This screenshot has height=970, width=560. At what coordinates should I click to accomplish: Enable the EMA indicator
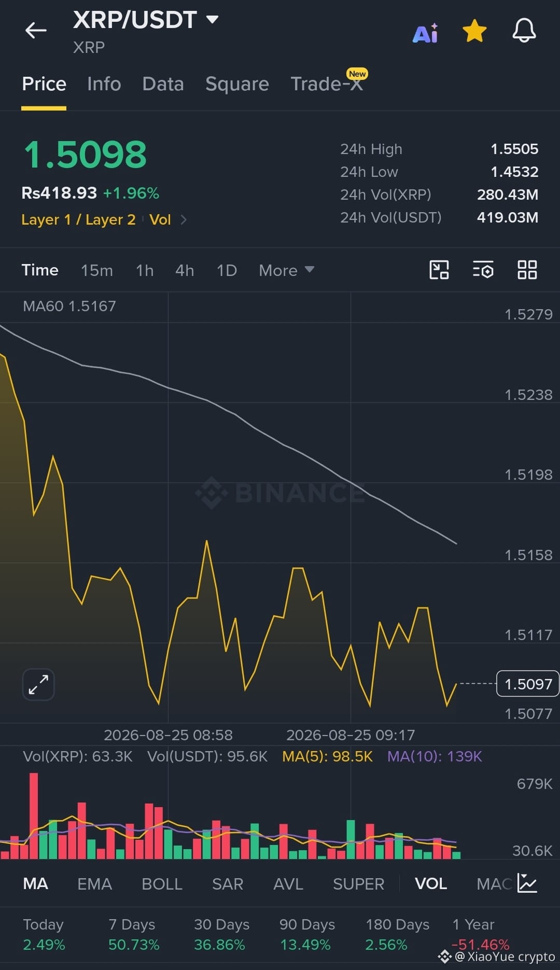click(x=94, y=883)
